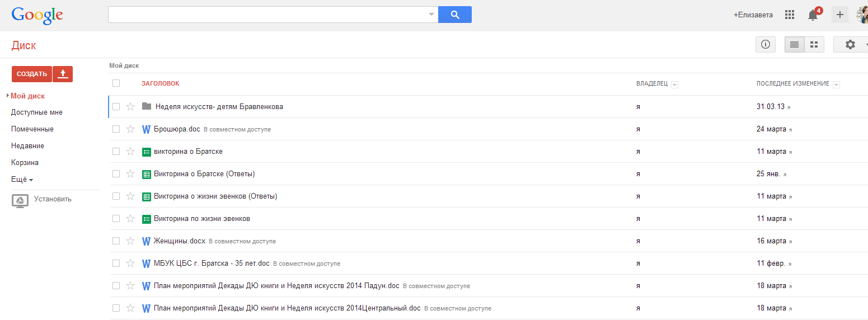Click the upload arrow button
Image resolution: width=868 pixels, height=320 pixels.
63,74
